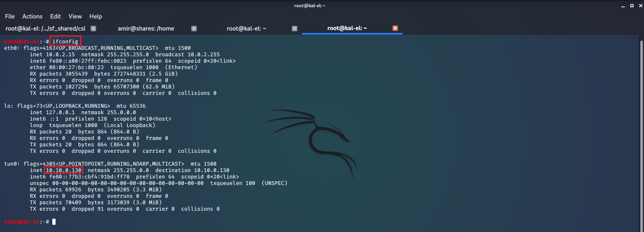Screen dimensions: 644x232
Task: Open the Help menu
Action: click(96, 16)
